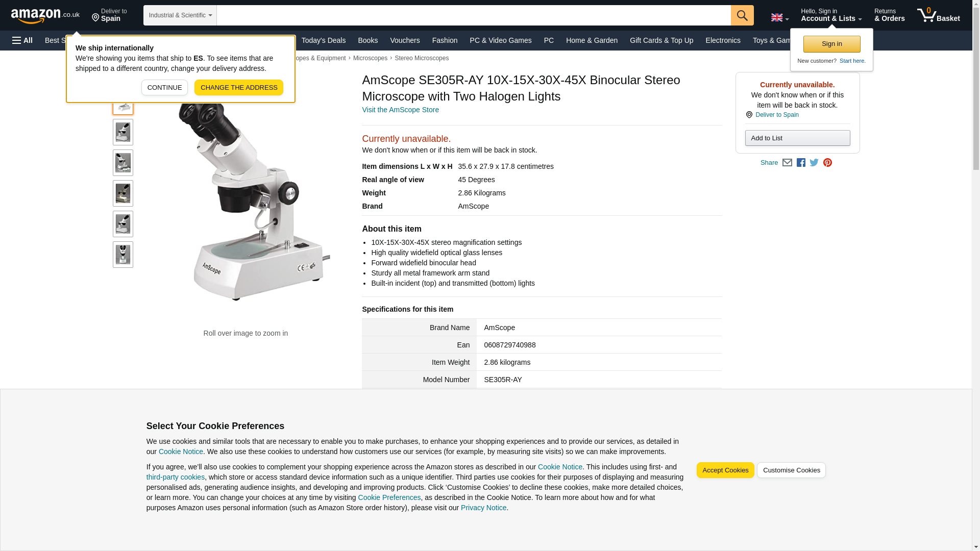Open the Amazon.co.uk logo home link
Image resolution: width=980 pixels, height=551 pixels.
click(45, 15)
